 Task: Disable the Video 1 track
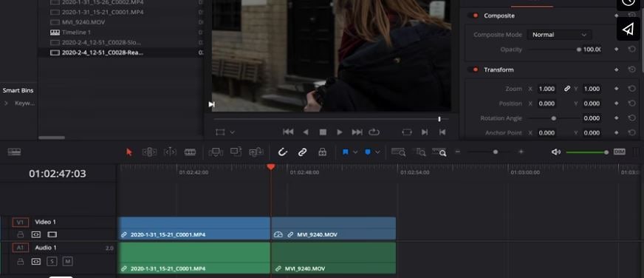click(x=52, y=234)
